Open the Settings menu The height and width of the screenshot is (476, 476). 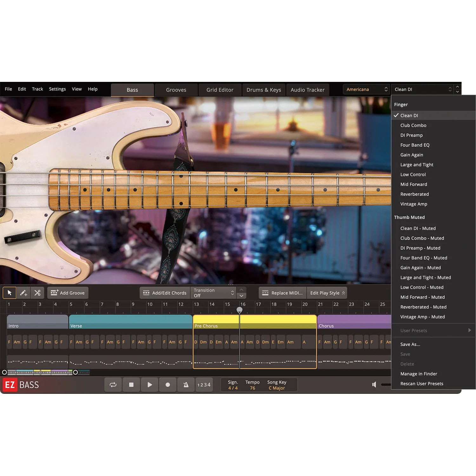[57, 89]
